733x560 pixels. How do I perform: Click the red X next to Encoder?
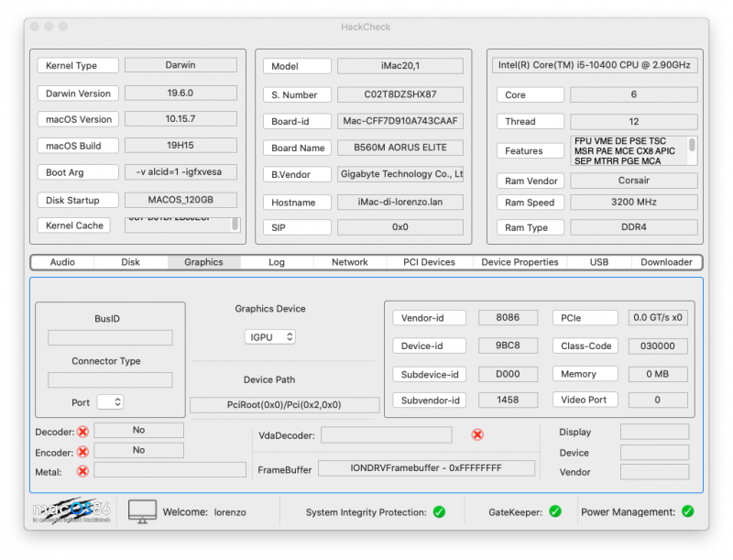[82, 452]
